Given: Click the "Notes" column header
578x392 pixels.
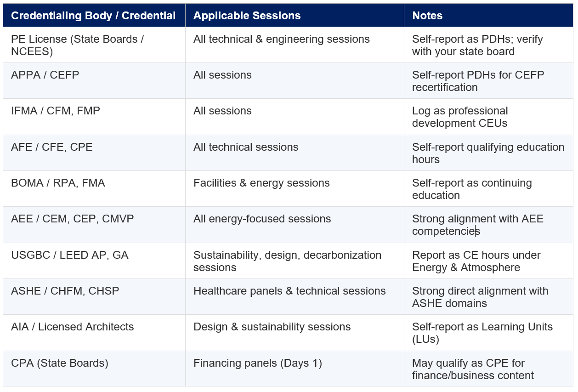Looking at the screenshot, I should click(427, 16).
